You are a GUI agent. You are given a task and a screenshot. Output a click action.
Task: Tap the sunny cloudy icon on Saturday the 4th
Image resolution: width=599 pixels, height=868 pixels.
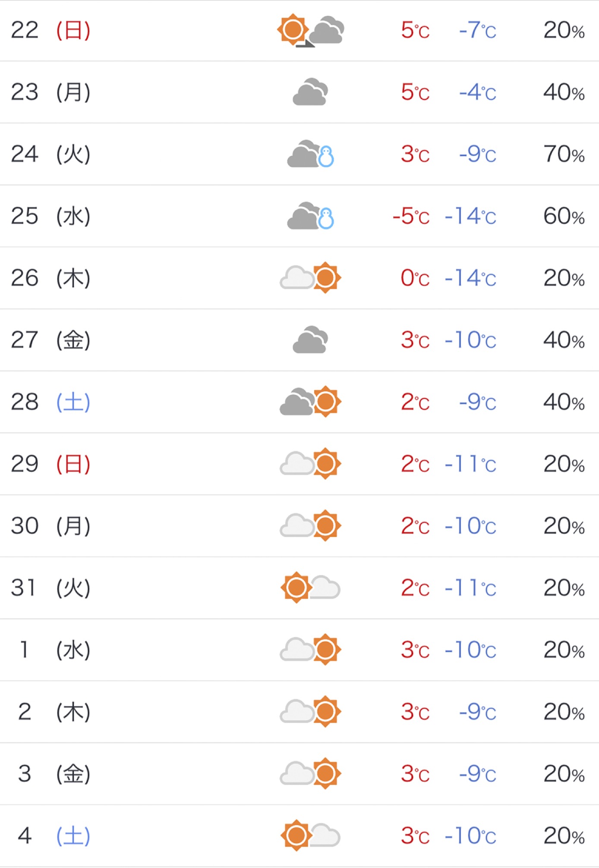click(310, 836)
